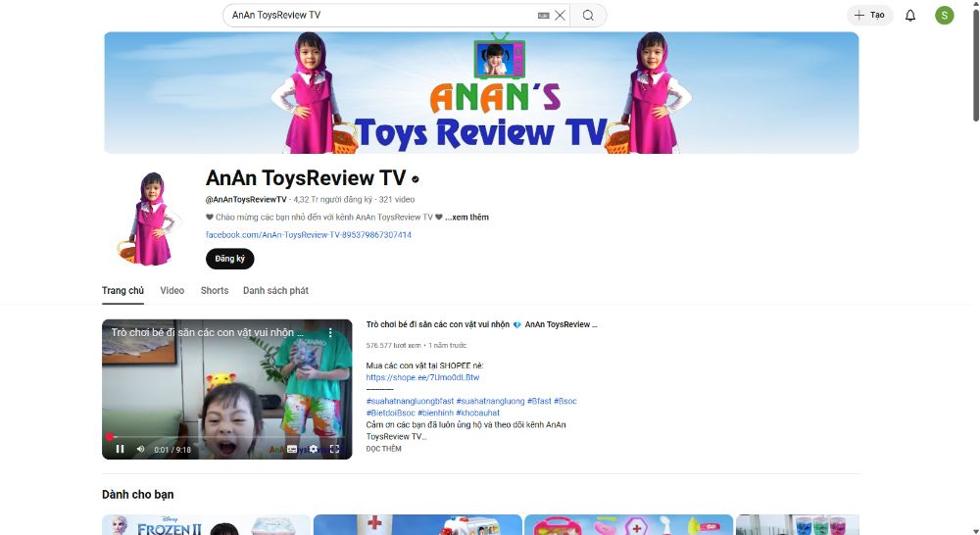The height and width of the screenshot is (535, 980).
Task: Open three-dot menu on featured video player
Action: pos(330,333)
